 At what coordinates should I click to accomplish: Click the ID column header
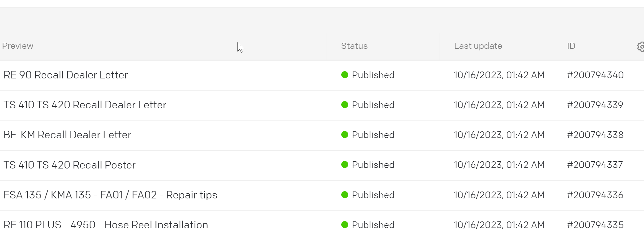click(x=571, y=46)
